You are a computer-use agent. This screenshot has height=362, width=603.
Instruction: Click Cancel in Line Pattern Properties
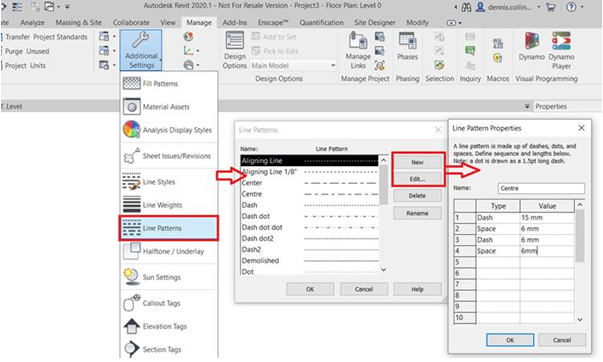coord(562,340)
